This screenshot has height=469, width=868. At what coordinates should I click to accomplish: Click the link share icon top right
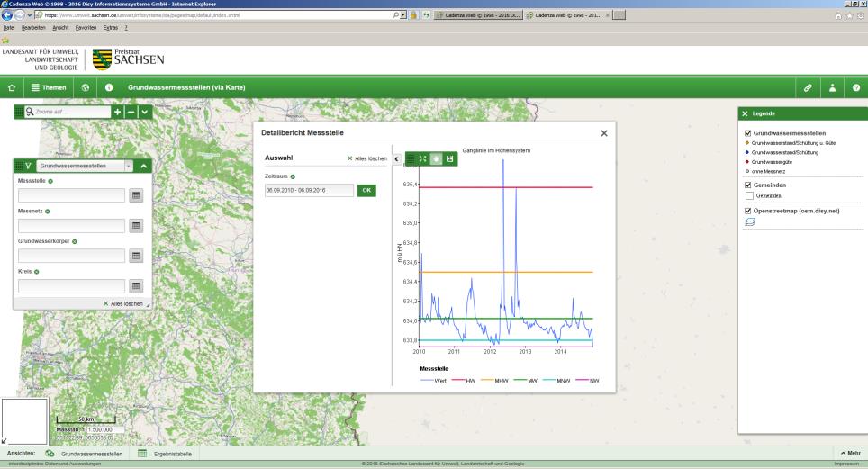pos(808,86)
